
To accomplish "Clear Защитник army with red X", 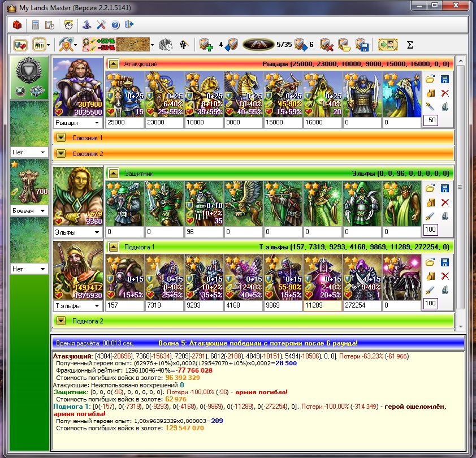I will 445,202.
